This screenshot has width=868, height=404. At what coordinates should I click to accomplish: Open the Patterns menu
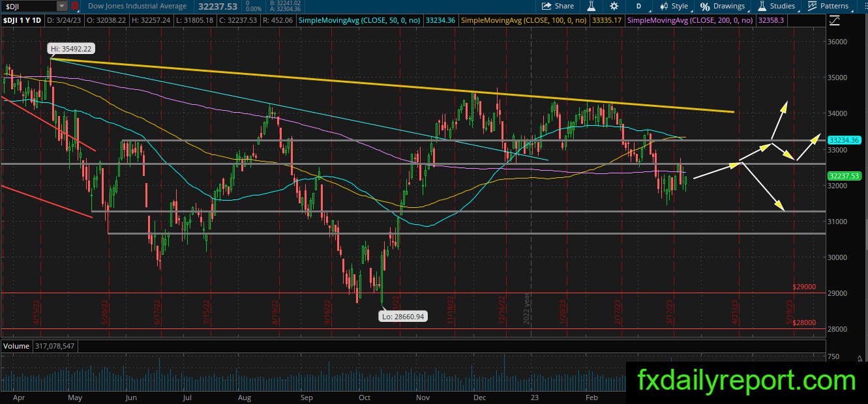(x=828, y=6)
